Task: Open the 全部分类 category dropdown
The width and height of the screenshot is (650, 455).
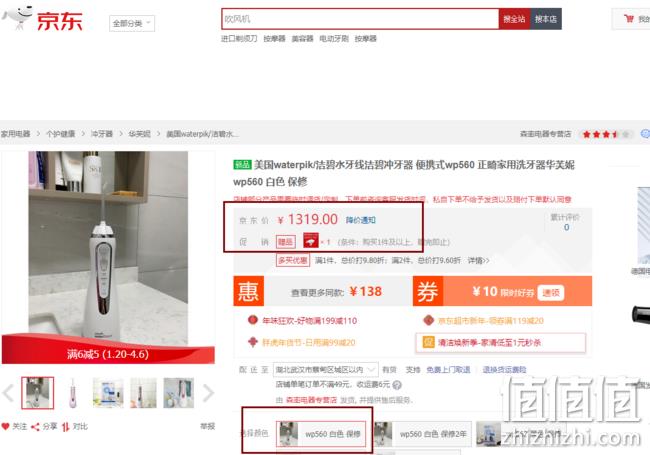Action: tap(132, 24)
